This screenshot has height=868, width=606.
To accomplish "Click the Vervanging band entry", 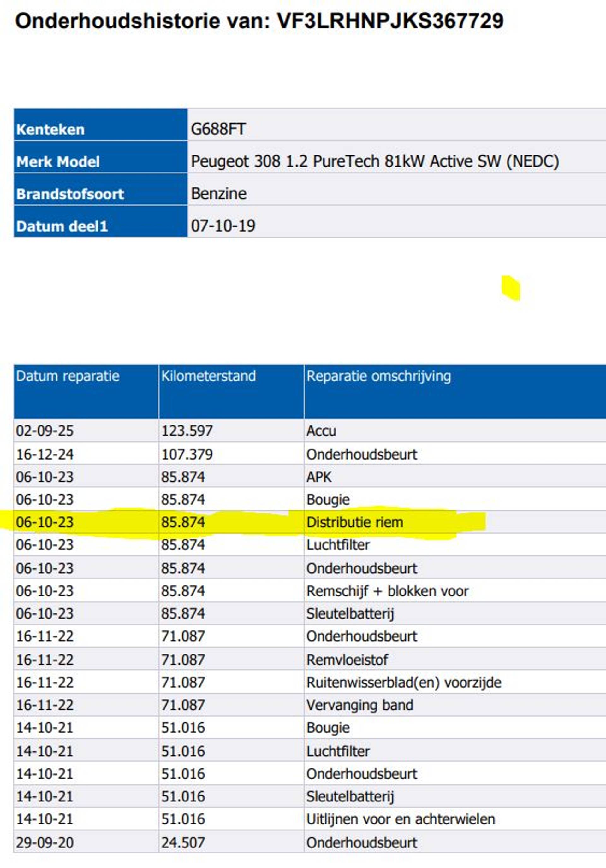I will tap(359, 705).
